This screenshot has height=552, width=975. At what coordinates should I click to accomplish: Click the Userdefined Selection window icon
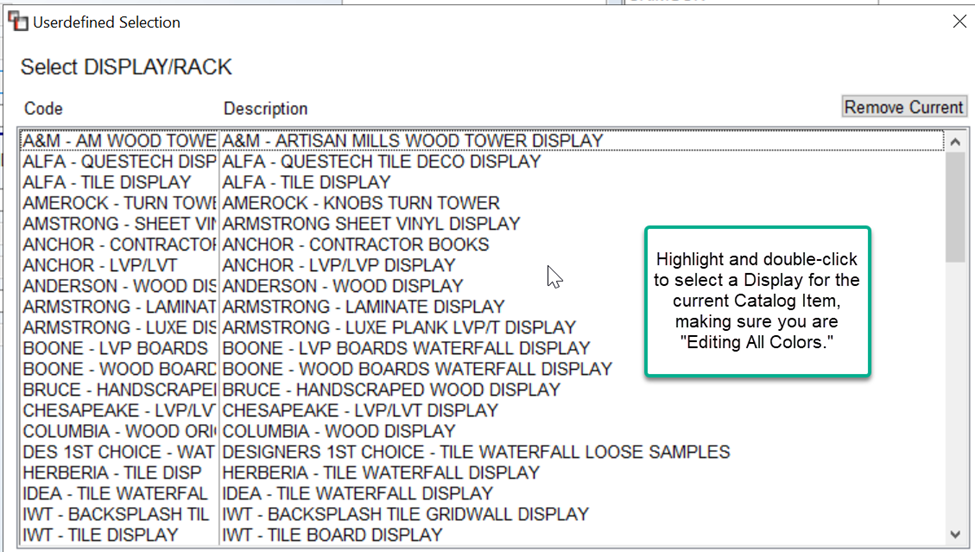18,22
